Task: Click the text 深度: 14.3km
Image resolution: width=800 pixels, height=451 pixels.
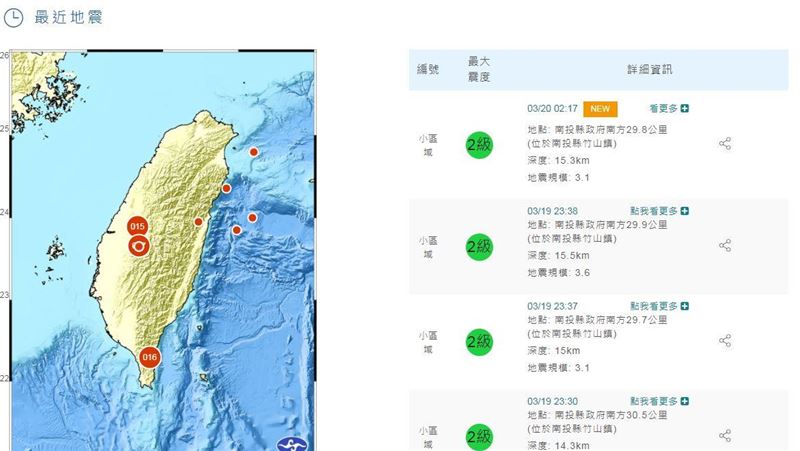Action: pos(559,445)
